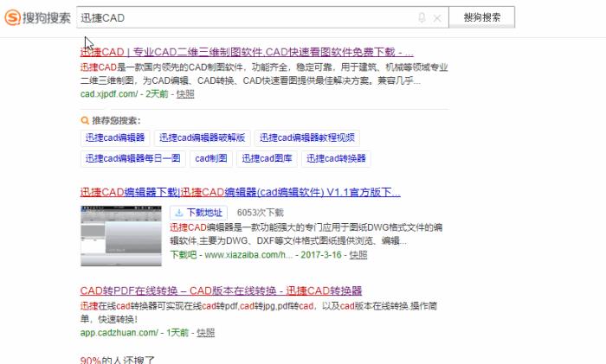Select suggestion 迅捷cad编辑器
Viewport: 606px width, 364px height.
[x=115, y=137]
